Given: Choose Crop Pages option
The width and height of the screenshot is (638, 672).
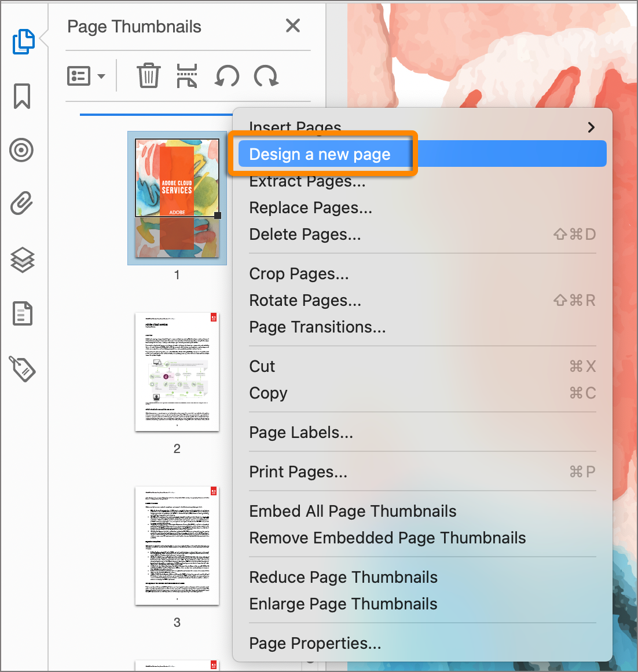Looking at the screenshot, I should (422, 273).
